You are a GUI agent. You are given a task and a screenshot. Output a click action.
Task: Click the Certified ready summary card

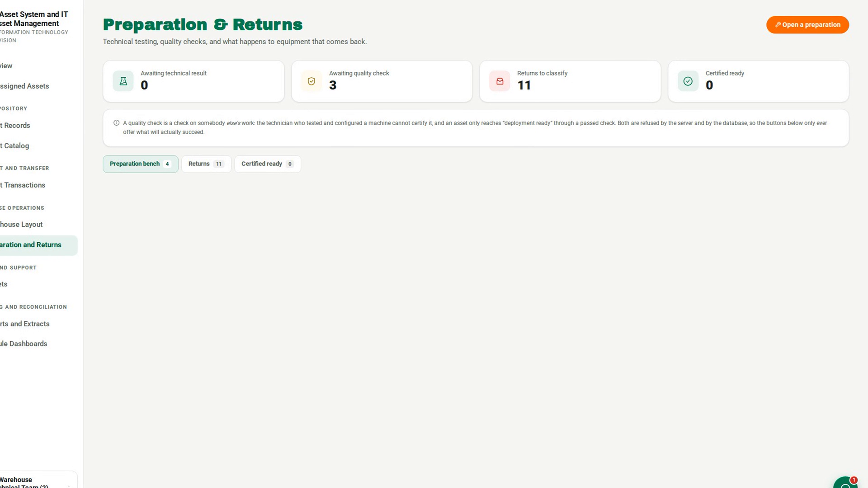click(759, 81)
